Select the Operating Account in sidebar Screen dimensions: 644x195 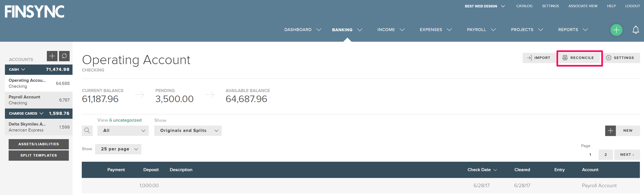pyautogui.click(x=38, y=83)
